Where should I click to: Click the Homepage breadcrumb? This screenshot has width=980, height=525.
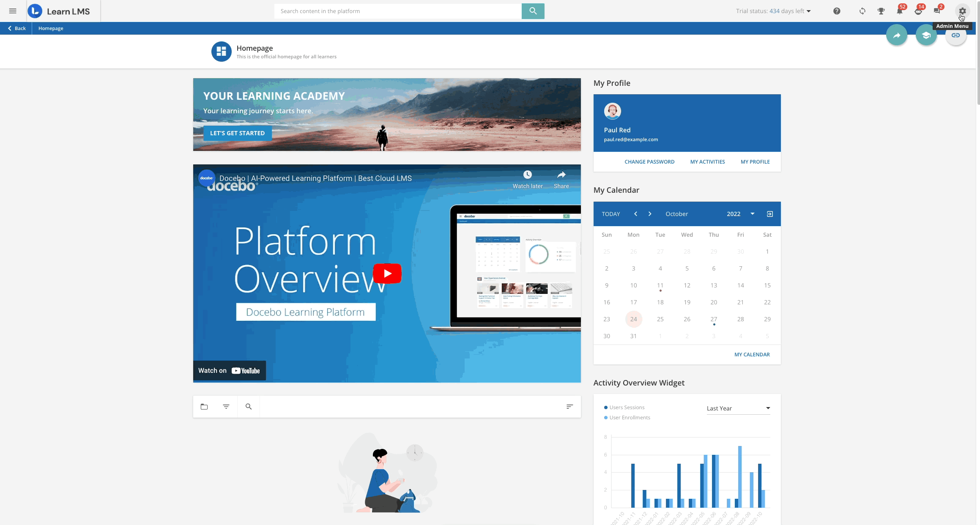click(x=51, y=28)
